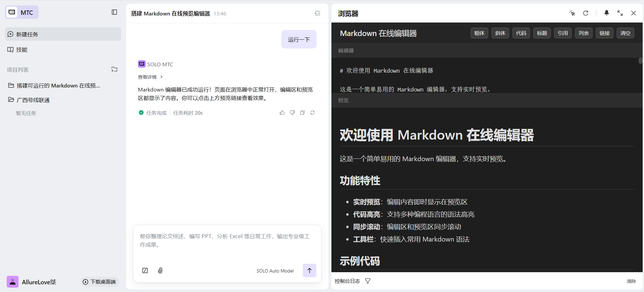Toggle the task outline panel
The width and height of the screenshot is (644, 292).
tap(317, 13)
